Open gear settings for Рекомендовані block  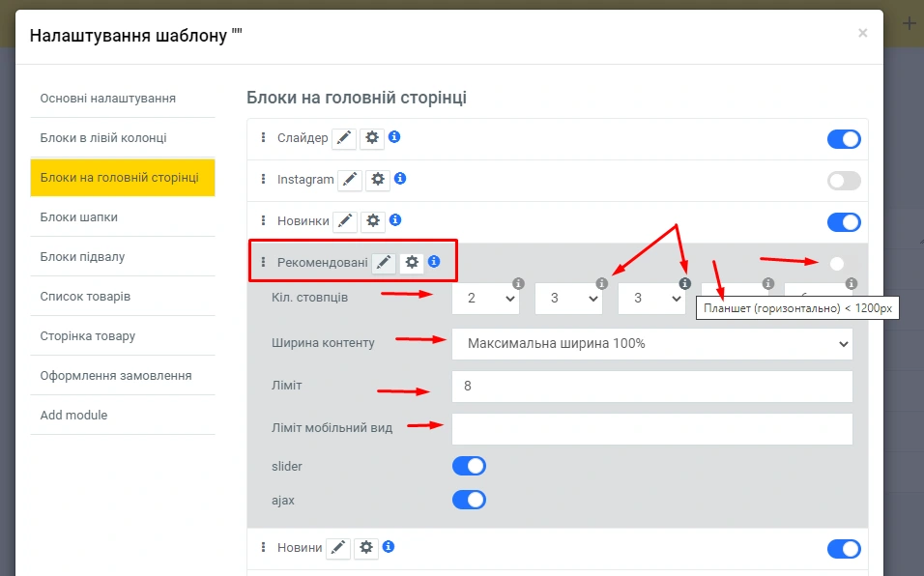(413, 262)
